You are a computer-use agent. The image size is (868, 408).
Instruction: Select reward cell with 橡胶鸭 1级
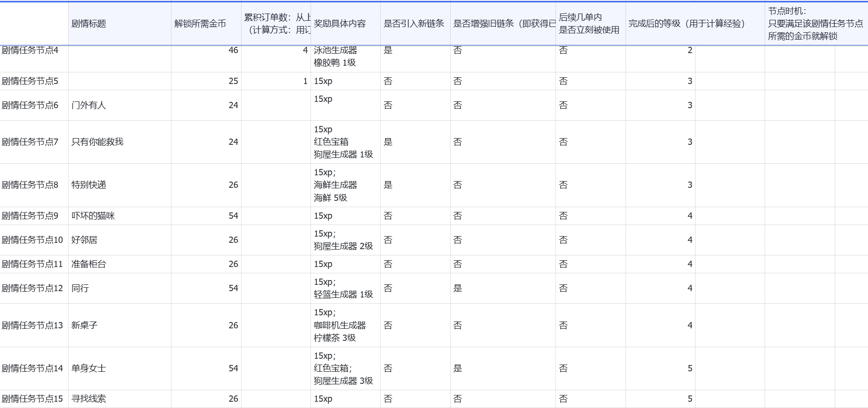[x=345, y=58]
